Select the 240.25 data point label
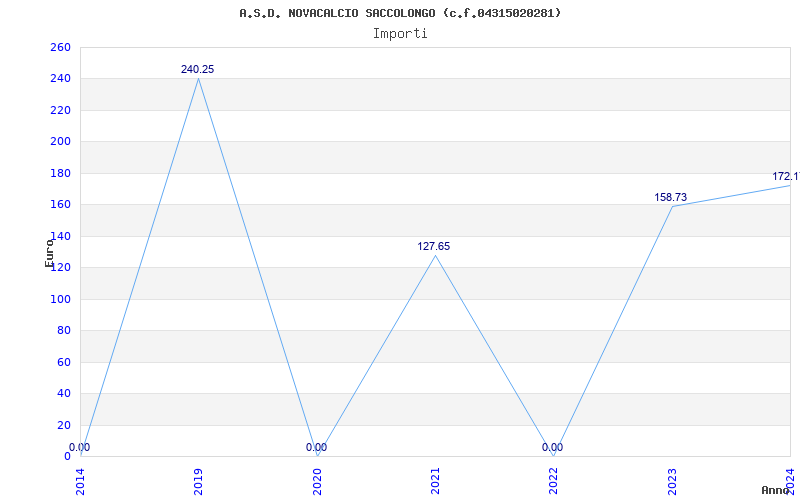The width and height of the screenshot is (800, 500). pos(197,69)
